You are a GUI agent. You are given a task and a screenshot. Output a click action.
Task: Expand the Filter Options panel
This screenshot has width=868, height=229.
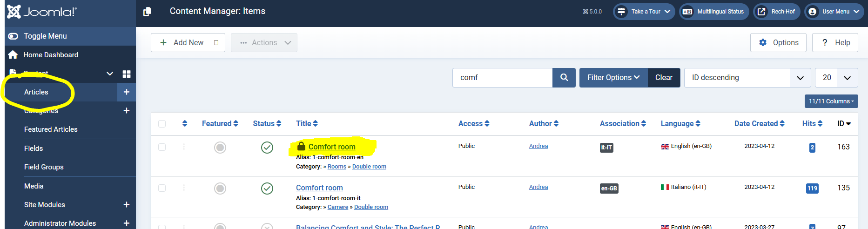point(613,78)
